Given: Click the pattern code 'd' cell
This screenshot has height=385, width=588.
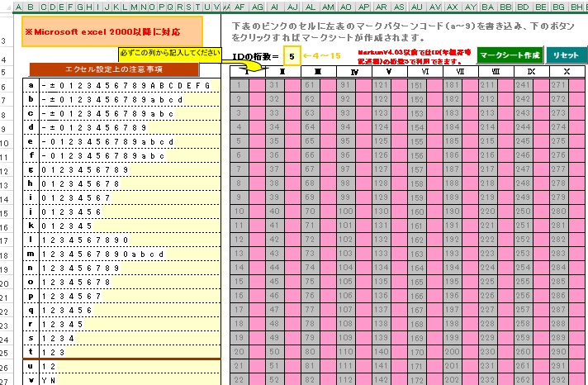Looking at the screenshot, I should click(x=31, y=127).
